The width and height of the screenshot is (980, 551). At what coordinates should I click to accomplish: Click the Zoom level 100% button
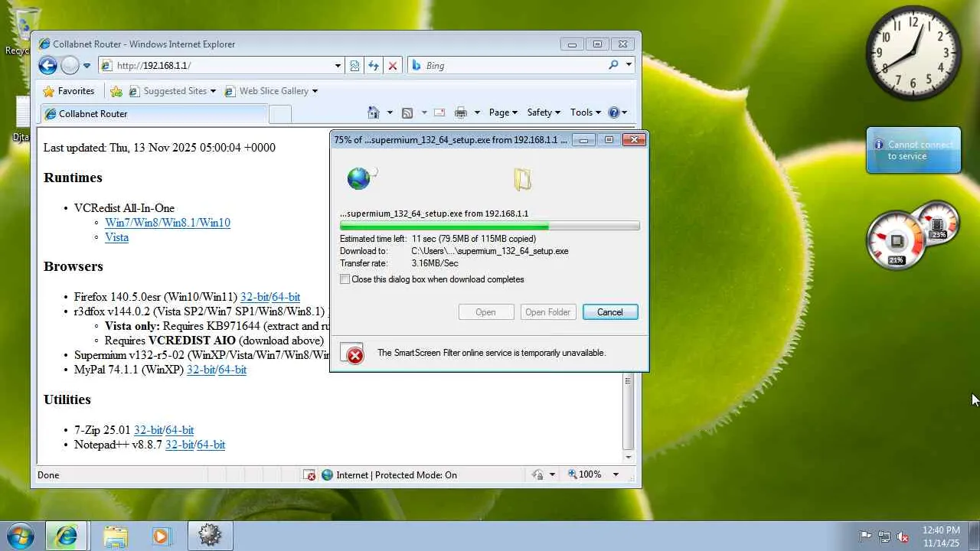(x=586, y=475)
